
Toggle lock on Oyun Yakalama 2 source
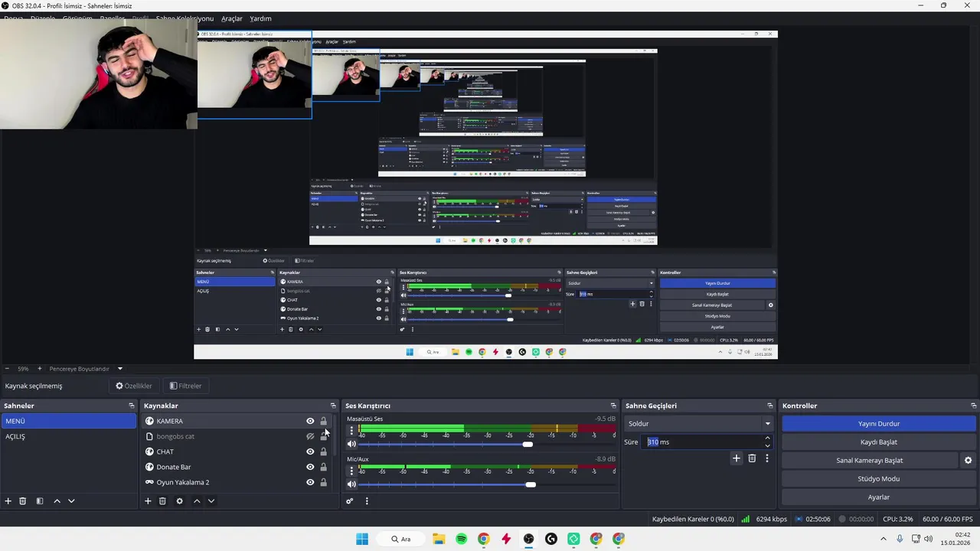[x=323, y=482]
